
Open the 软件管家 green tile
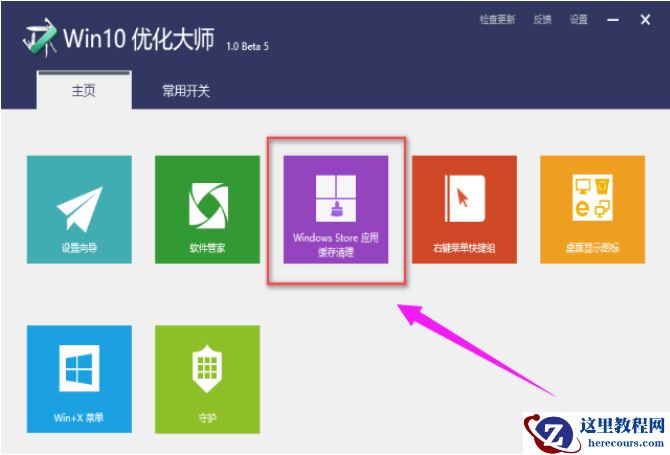[x=207, y=209]
